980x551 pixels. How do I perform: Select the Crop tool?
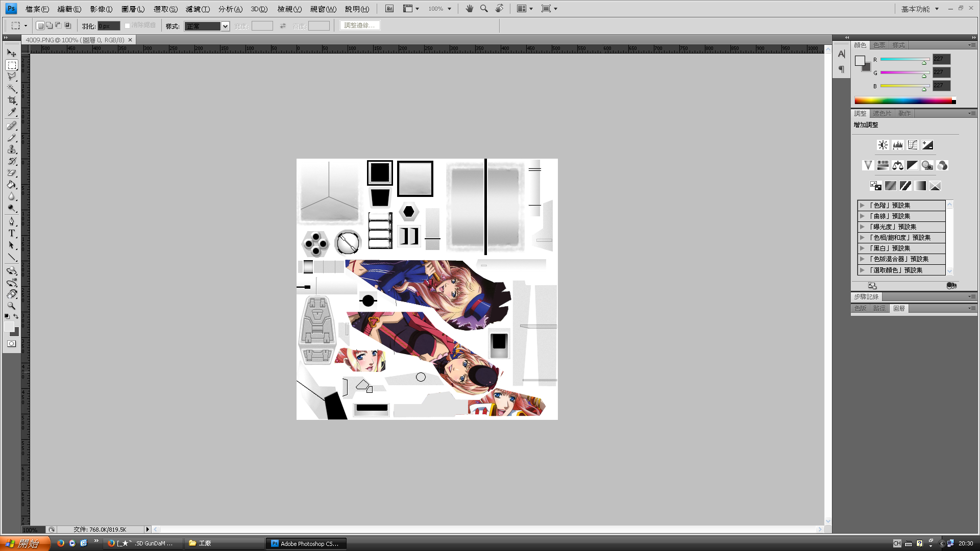pos(12,101)
